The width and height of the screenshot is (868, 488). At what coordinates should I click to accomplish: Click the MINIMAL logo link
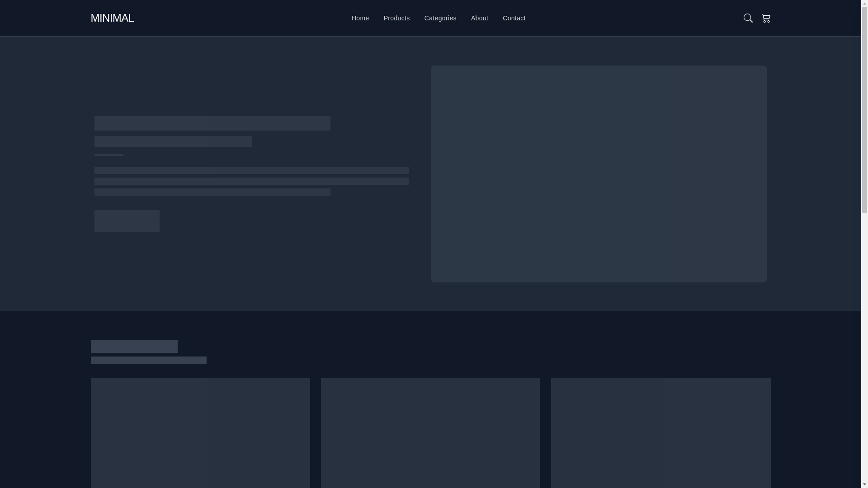pyautogui.click(x=112, y=18)
